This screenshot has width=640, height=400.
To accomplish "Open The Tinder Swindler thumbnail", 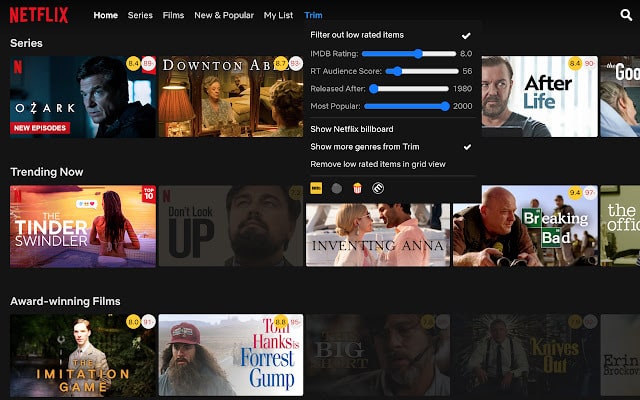I will 83,226.
